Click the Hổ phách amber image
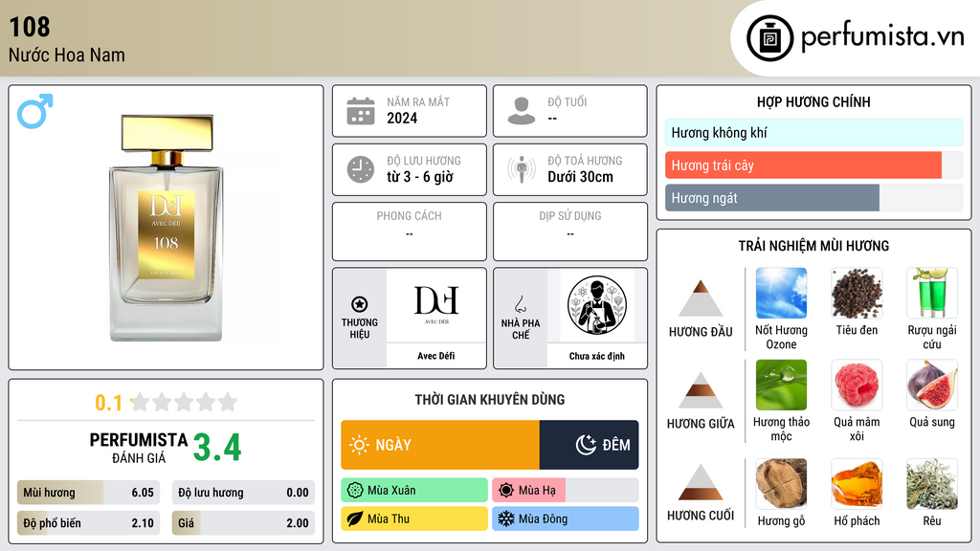 tap(857, 483)
